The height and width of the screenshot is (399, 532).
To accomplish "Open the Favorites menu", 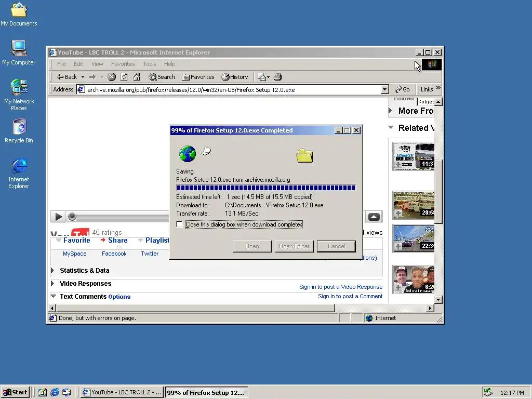I will (x=123, y=64).
